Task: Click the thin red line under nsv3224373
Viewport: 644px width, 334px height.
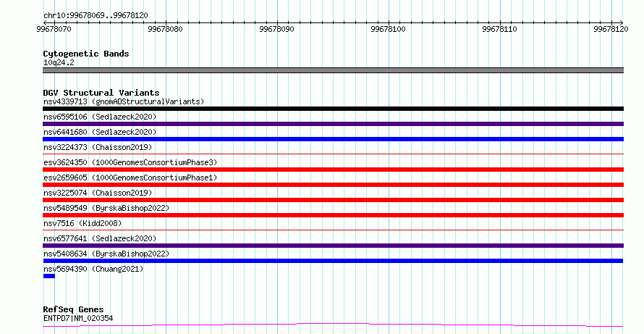Action: 333,154
